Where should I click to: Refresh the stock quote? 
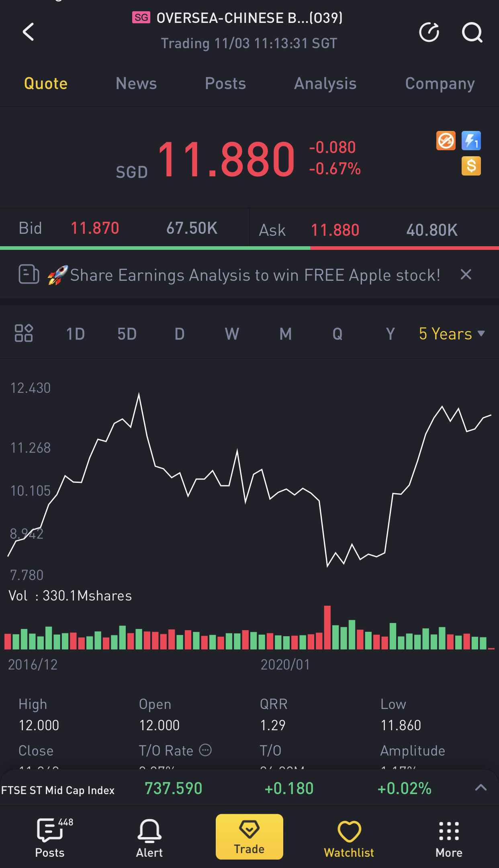429,32
